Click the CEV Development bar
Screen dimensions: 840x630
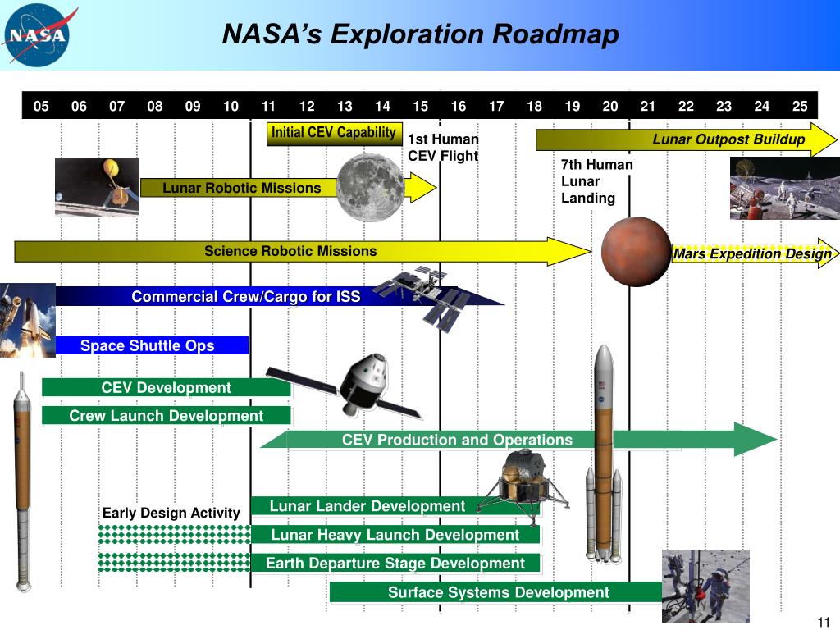pos(166,387)
